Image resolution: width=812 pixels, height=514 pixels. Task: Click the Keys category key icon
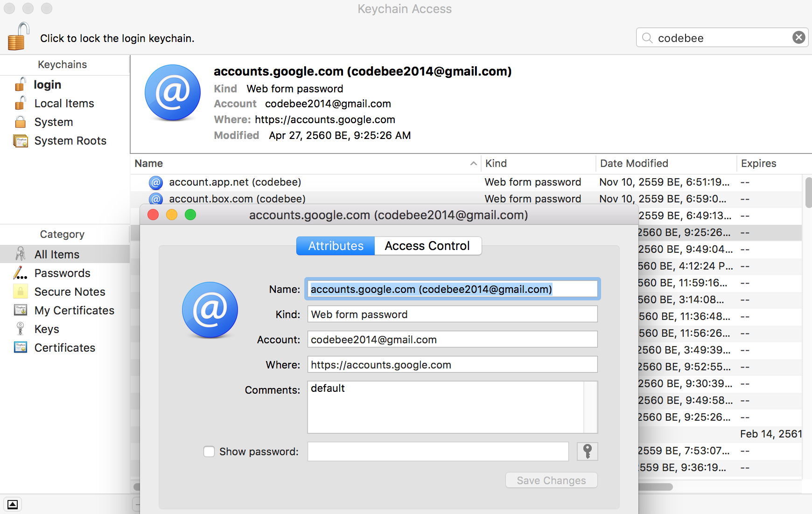[20, 328]
